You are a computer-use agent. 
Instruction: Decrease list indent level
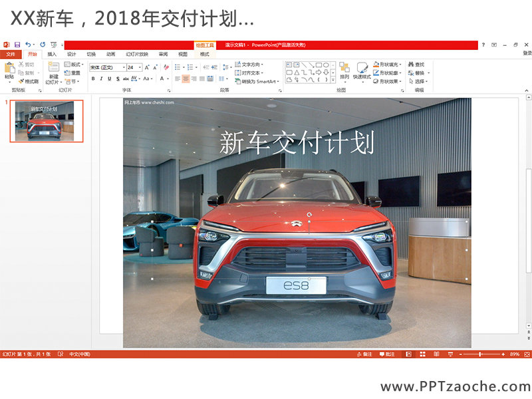coord(205,68)
